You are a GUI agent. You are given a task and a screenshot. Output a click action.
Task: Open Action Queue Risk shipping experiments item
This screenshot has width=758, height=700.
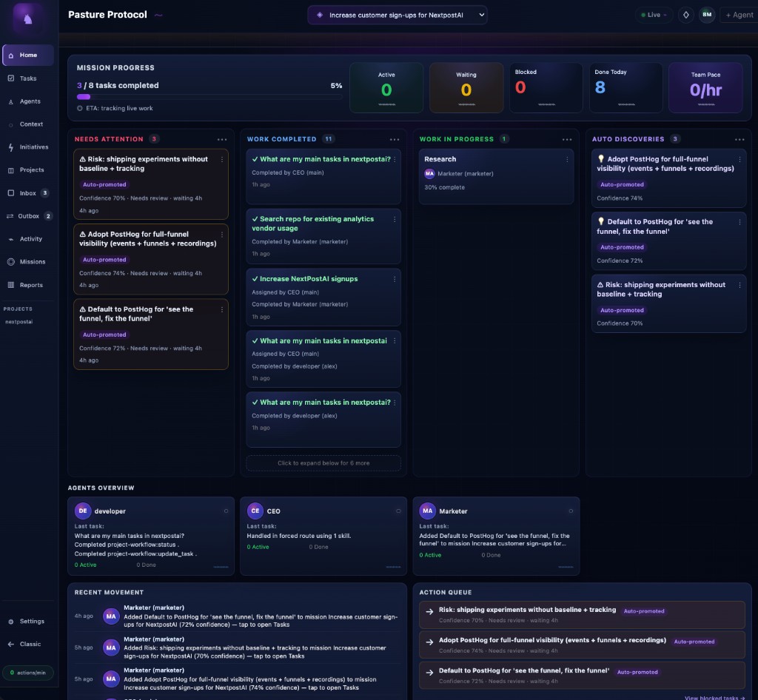point(582,614)
